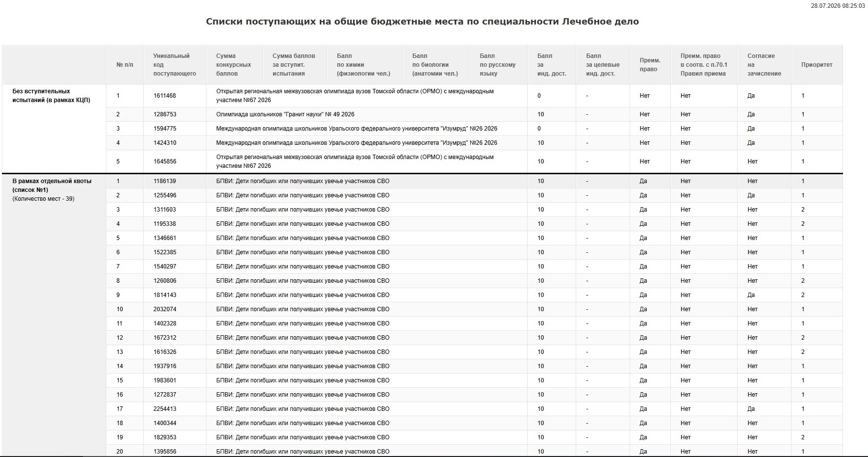Click БПВИ text in row 1186139
Viewport: 868px width, 457px height.
303,181
